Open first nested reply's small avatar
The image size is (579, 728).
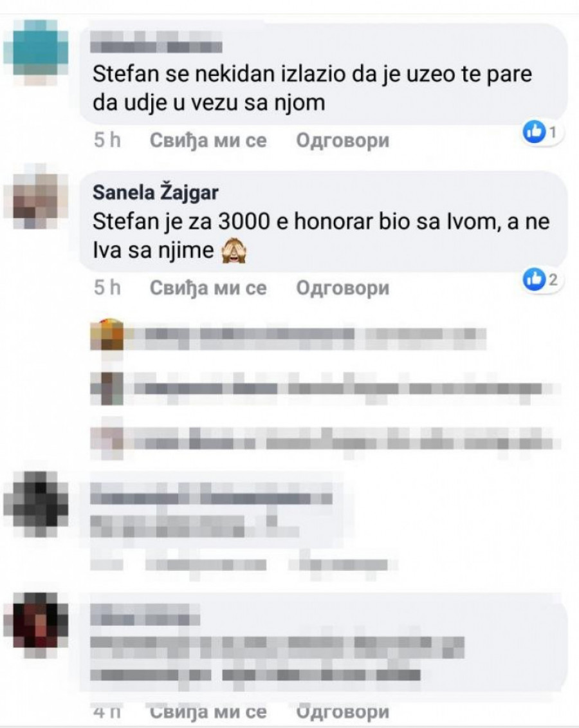tap(107, 335)
